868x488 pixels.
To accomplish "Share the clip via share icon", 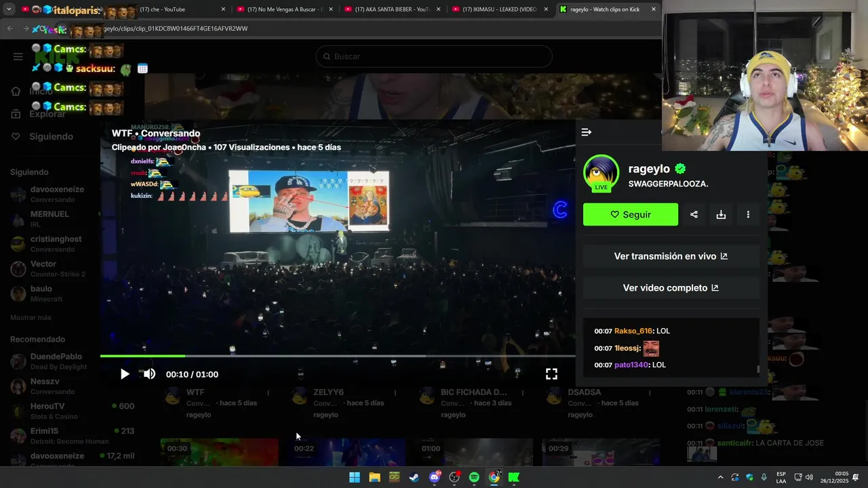I will tap(694, 214).
